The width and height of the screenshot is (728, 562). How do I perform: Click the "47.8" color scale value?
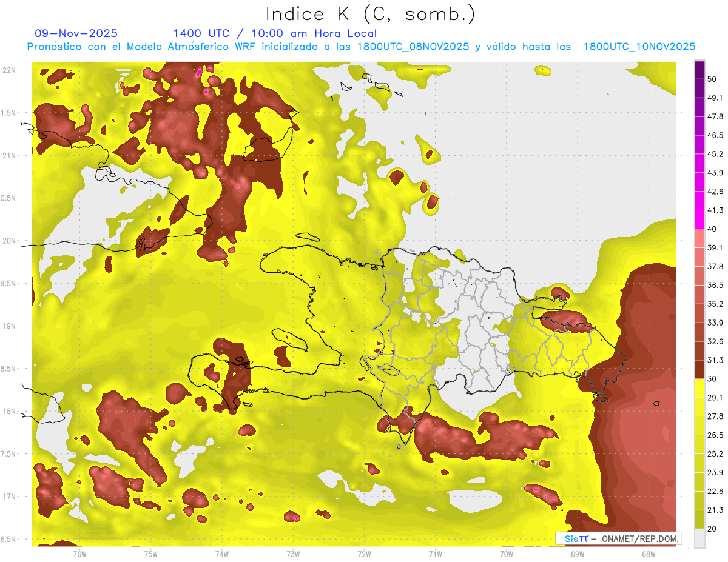pos(715,116)
